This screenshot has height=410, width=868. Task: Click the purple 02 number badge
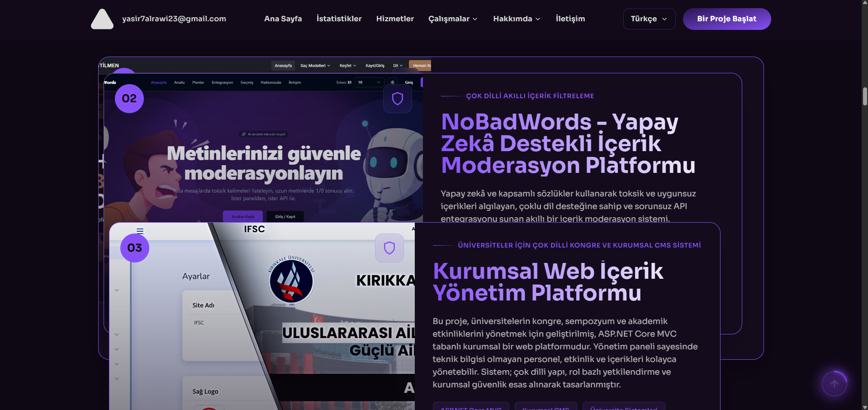tap(129, 99)
